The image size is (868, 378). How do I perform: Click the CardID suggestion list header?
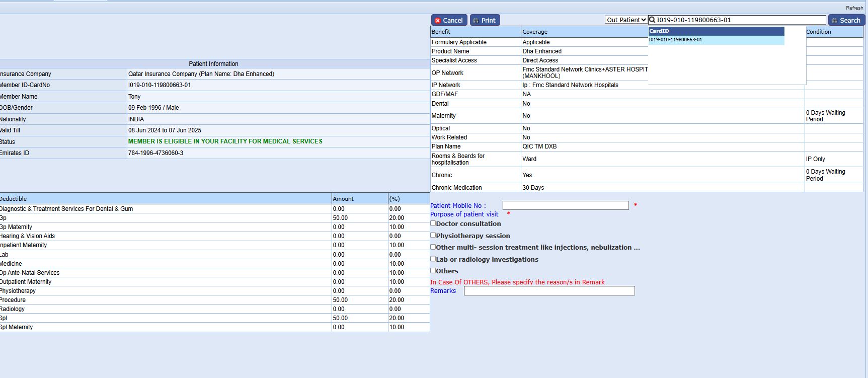pyautogui.click(x=716, y=31)
